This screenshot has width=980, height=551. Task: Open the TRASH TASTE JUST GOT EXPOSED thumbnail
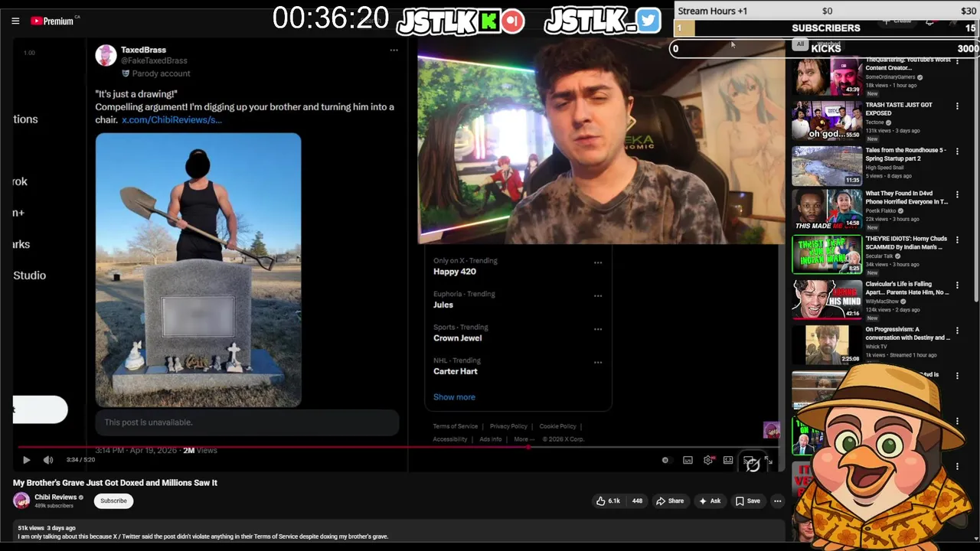[x=827, y=121]
